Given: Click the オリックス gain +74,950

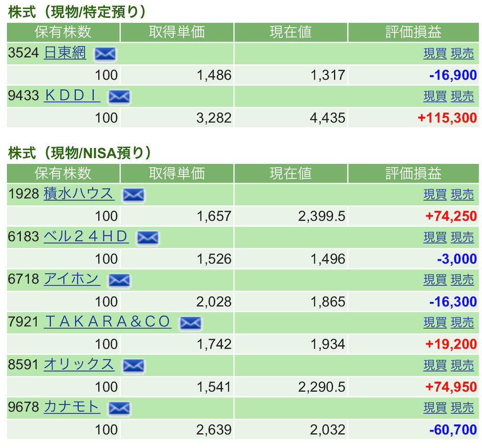Looking at the screenshot, I should (x=451, y=387).
